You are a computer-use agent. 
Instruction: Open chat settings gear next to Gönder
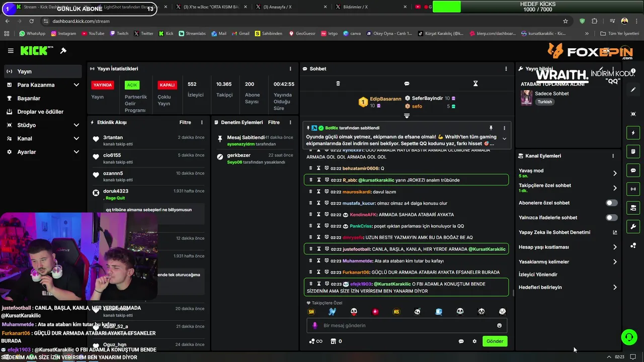[x=474, y=341]
